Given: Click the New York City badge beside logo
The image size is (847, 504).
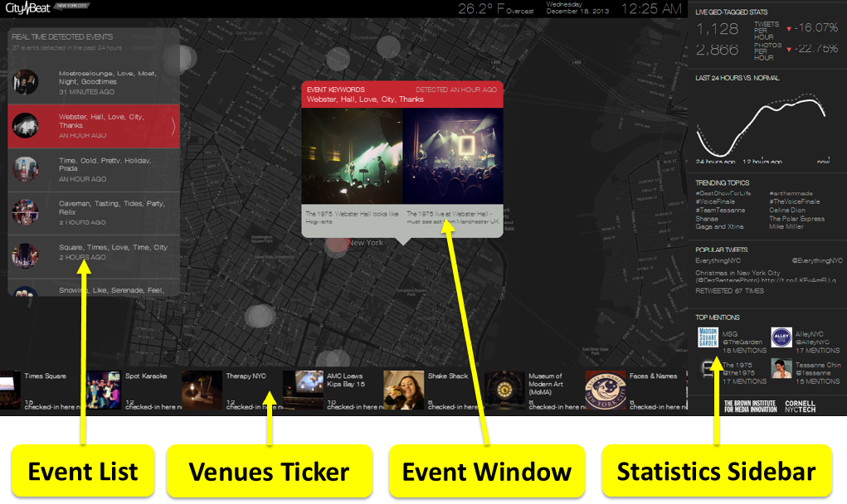Looking at the screenshot, I should click(x=72, y=6).
